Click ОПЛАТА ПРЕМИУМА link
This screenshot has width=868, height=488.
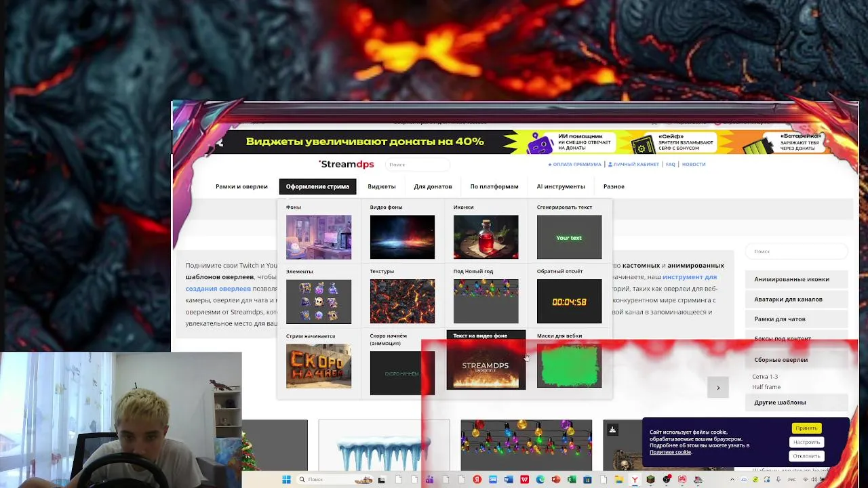(574, 164)
